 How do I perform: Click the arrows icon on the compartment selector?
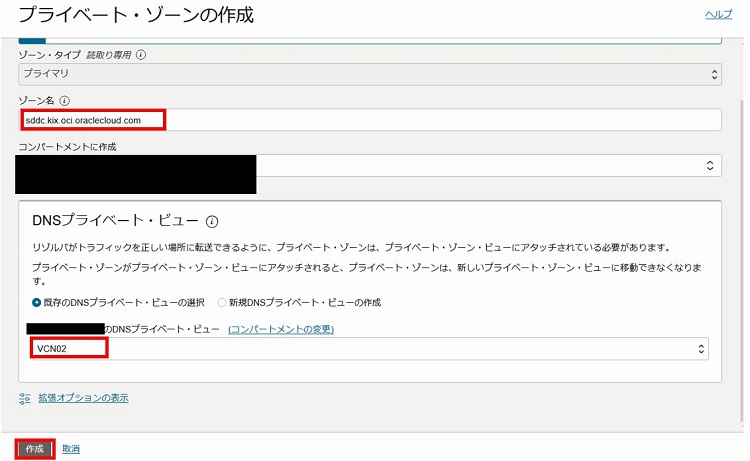click(709, 166)
